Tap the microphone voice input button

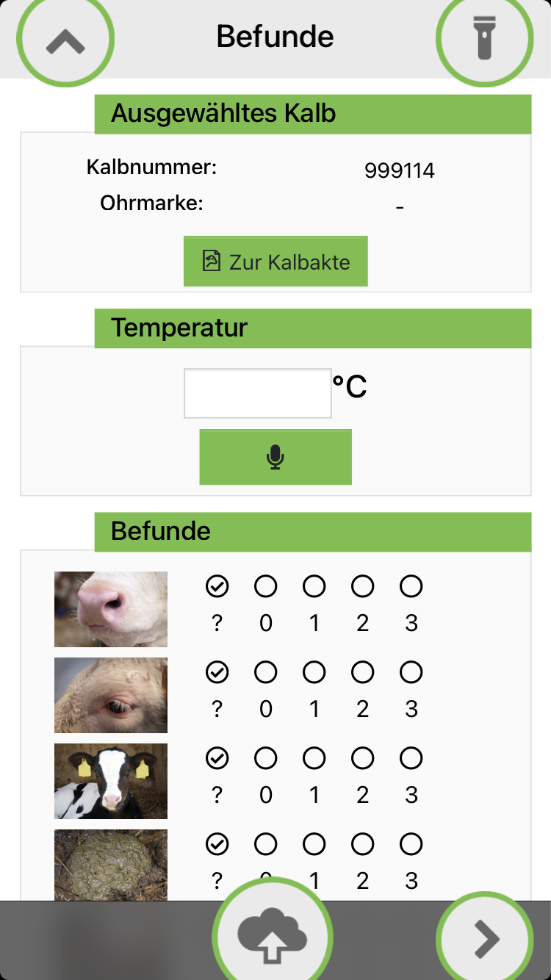coord(275,457)
